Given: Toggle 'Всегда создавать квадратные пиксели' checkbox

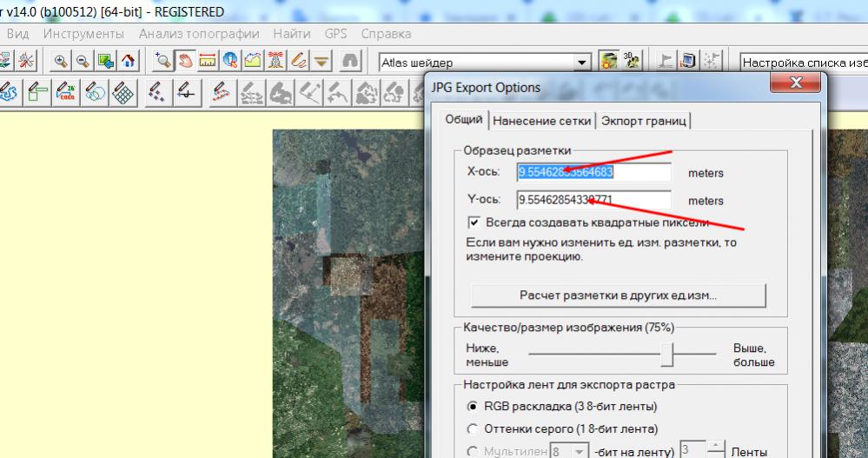Looking at the screenshot, I should (474, 222).
